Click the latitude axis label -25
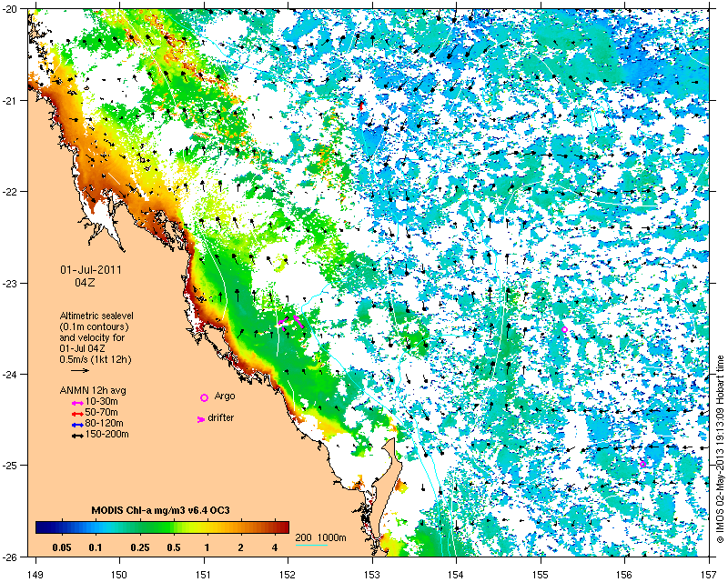 coord(9,465)
